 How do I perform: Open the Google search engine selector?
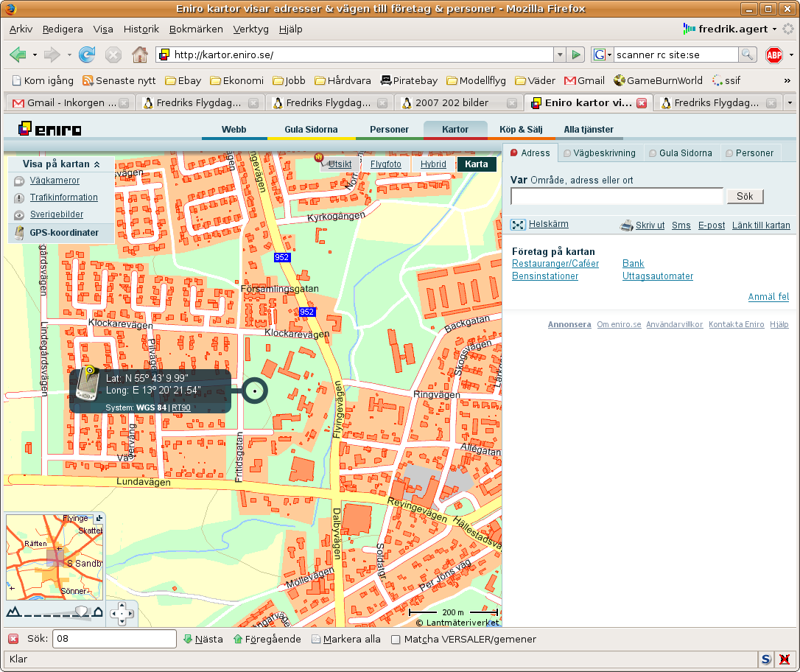[603, 55]
